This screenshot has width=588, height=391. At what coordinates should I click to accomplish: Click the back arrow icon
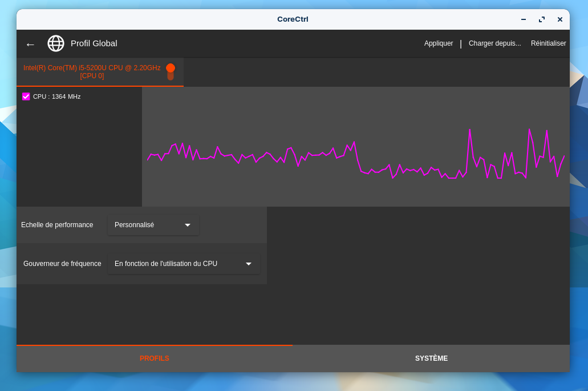coord(30,44)
